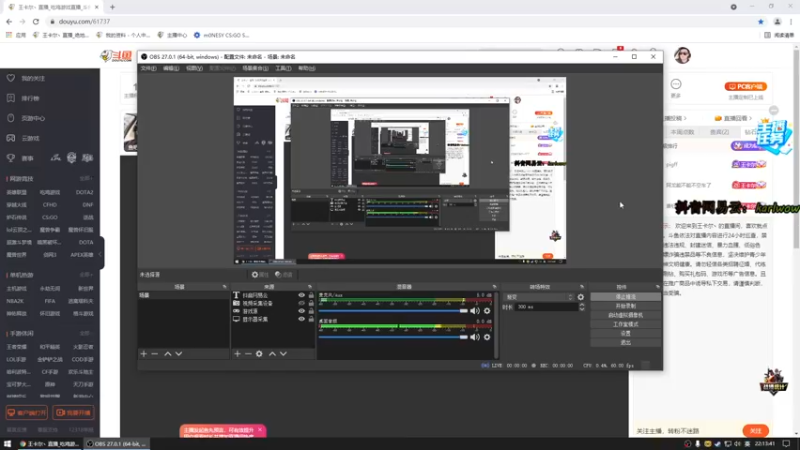800x450 pixels.
Task: Open the 视图 menu in OBS
Action: coord(194,68)
